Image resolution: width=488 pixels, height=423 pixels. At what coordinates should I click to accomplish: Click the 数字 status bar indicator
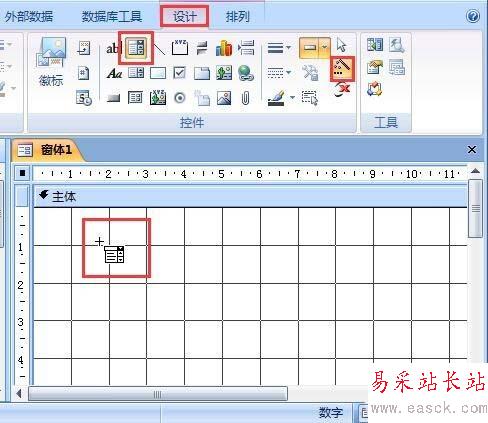point(330,413)
